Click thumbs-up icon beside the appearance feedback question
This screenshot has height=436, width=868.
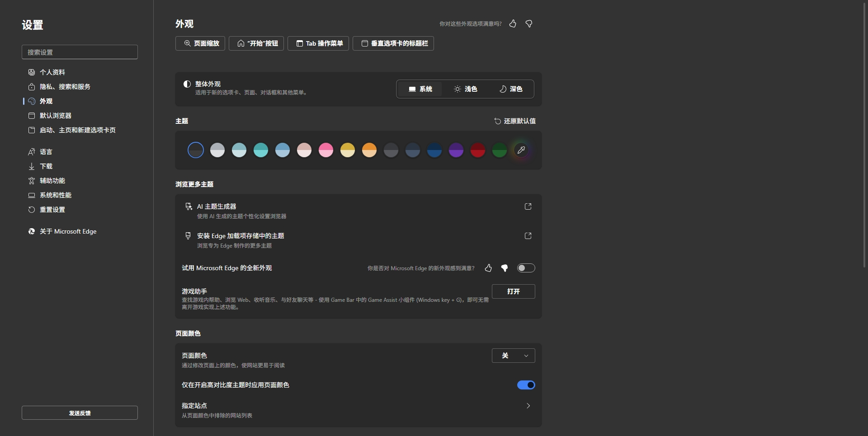[513, 23]
